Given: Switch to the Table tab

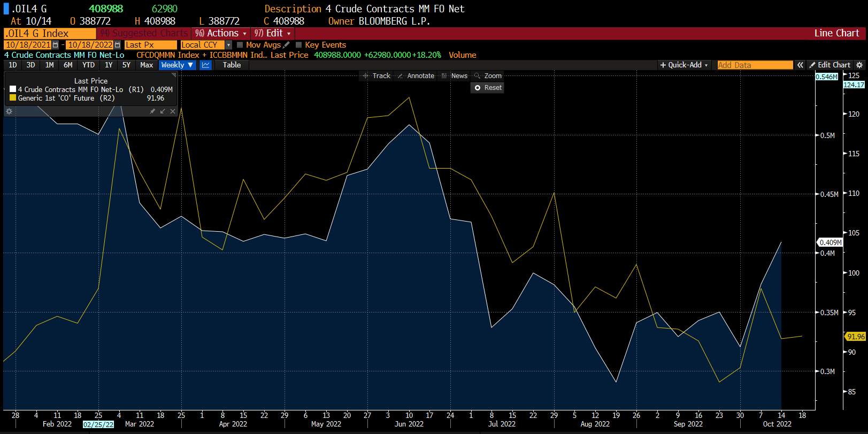Looking at the screenshot, I should point(232,65).
